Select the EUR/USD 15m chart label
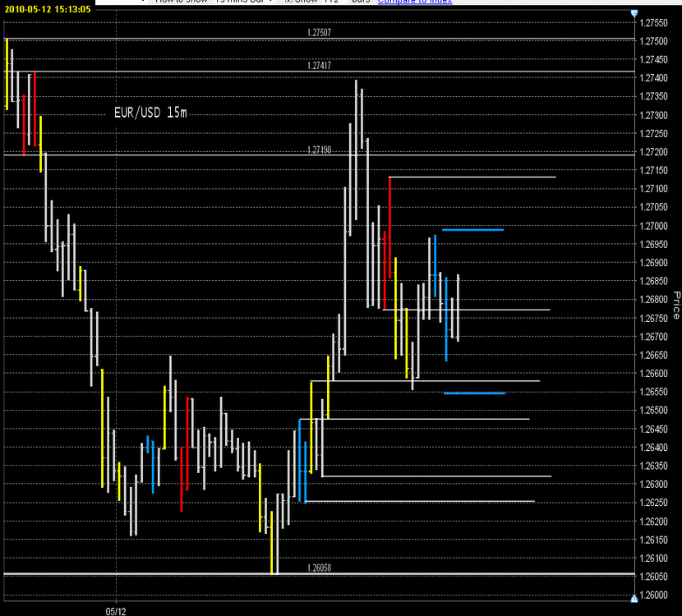 click(x=150, y=113)
